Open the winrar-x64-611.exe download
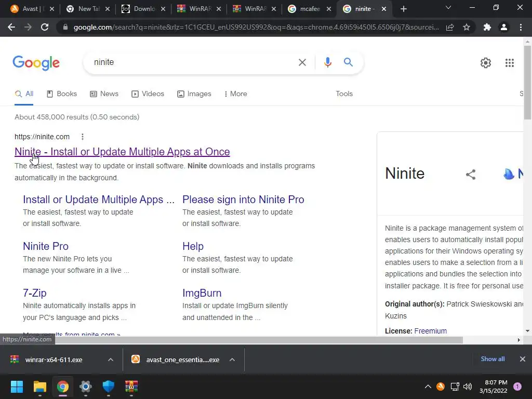 pyautogui.click(x=54, y=360)
